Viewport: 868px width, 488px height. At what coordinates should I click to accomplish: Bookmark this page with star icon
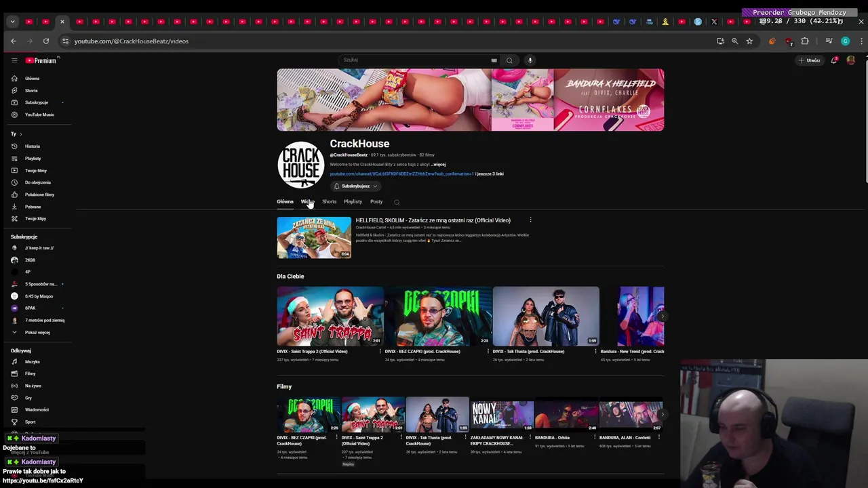[x=749, y=41]
